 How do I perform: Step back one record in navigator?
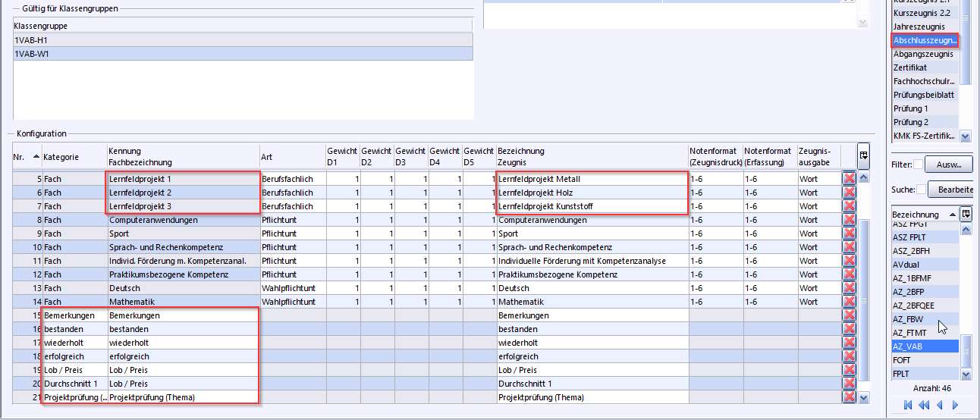[940, 405]
